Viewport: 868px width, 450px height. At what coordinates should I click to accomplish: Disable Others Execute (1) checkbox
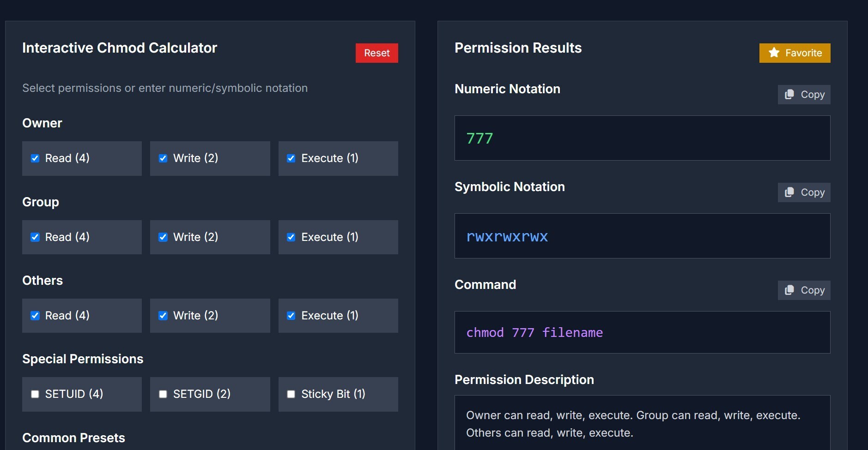click(x=291, y=316)
